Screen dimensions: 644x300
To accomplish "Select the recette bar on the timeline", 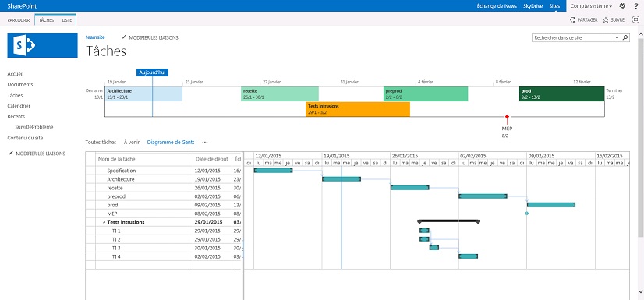I will click(x=280, y=94).
